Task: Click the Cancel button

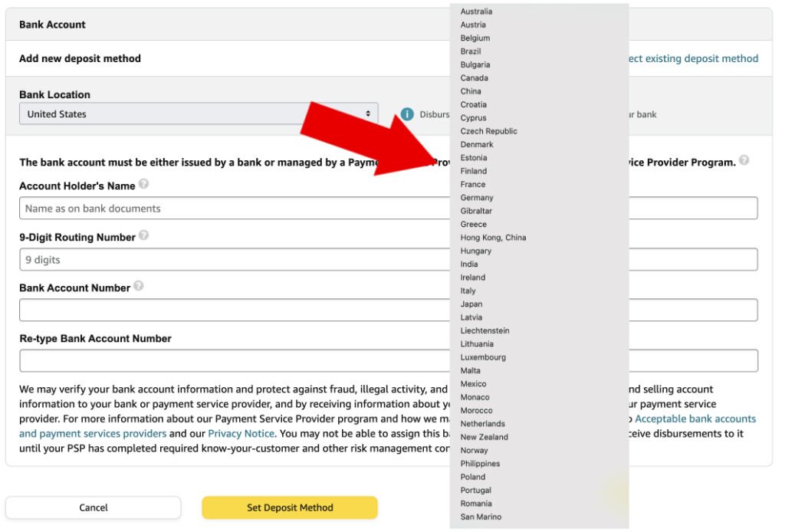Action: pos(94,507)
